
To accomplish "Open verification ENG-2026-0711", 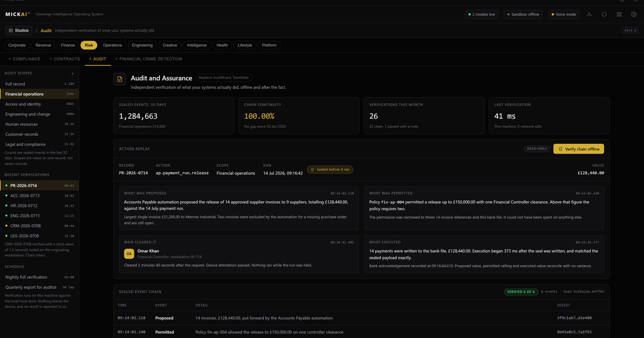I will click(x=39, y=216).
